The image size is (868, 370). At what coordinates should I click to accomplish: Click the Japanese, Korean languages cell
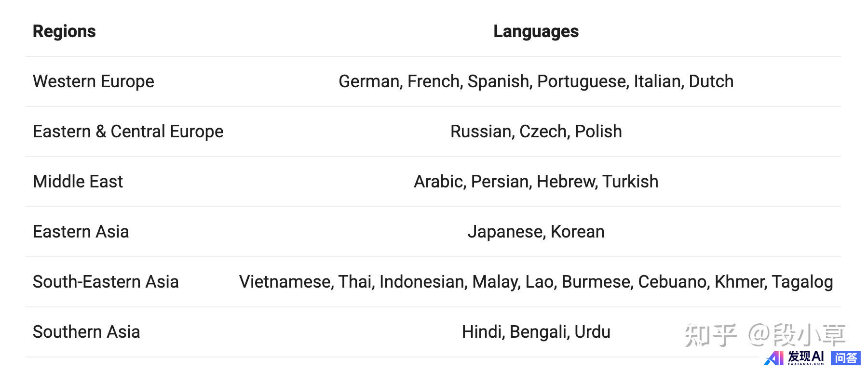click(x=536, y=232)
